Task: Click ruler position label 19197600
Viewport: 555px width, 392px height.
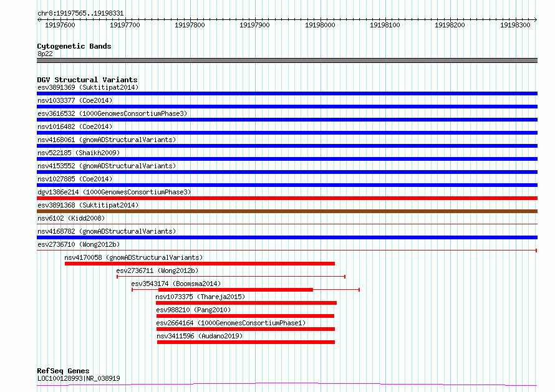Action: coord(60,25)
